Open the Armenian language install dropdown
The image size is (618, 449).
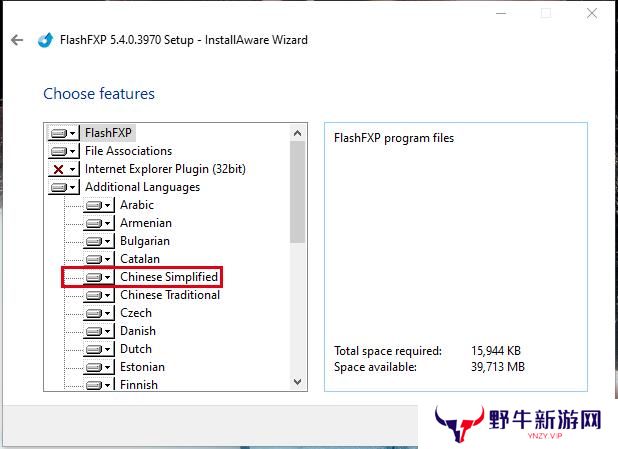tap(99, 223)
